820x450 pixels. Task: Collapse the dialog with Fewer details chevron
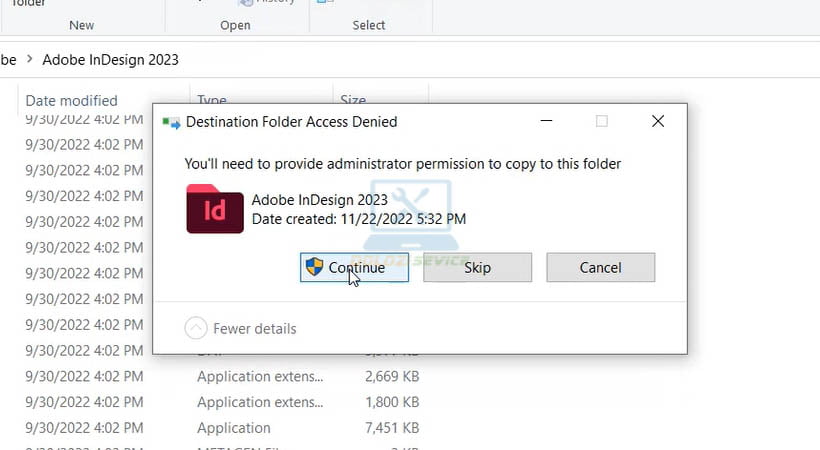(197, 328)
